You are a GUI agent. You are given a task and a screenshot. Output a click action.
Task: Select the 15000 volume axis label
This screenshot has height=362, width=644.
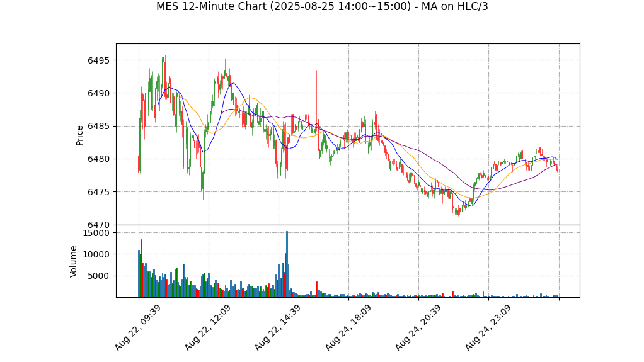(96, 233)
